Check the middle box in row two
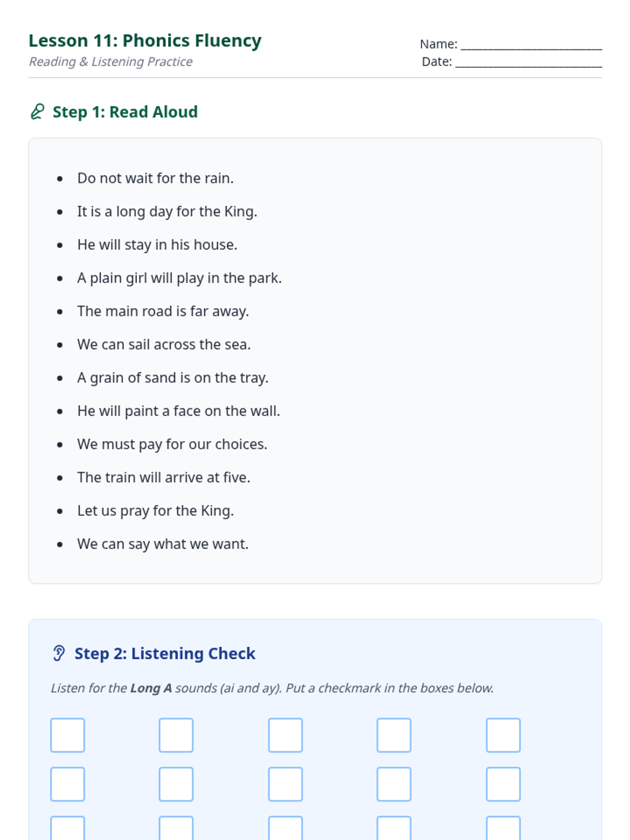 click(285, 784)
